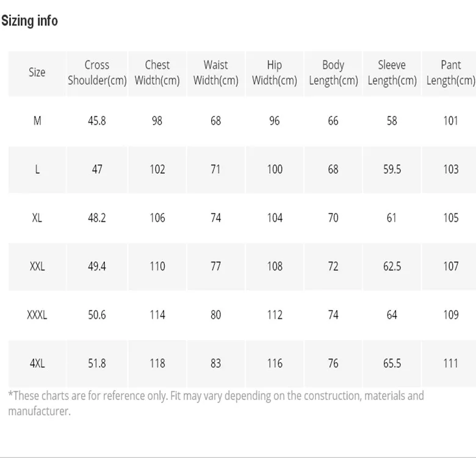
Task: Click the XXL hip width 108 cell
Action: click(x=275, y=266)
